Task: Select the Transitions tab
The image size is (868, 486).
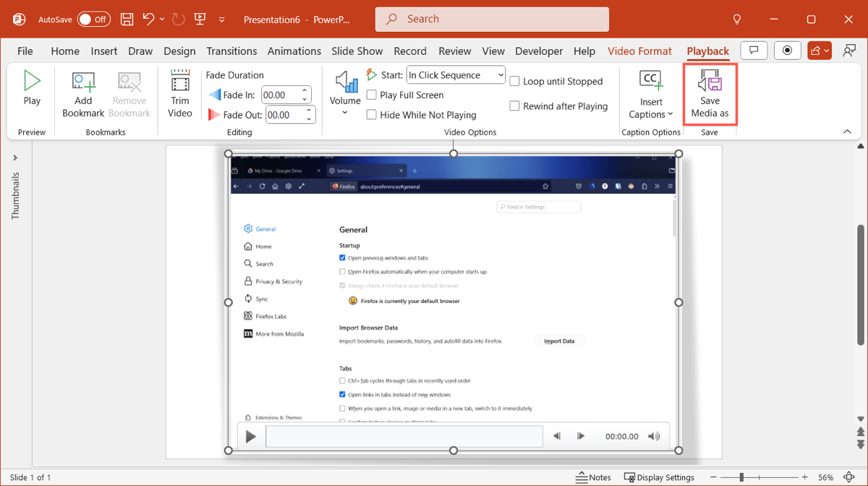Action: (x=231, y=51)
